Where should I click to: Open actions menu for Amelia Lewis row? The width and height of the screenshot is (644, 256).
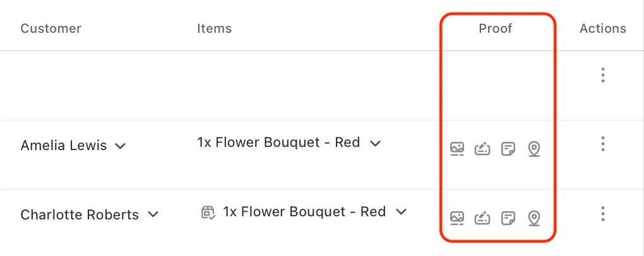602,144
